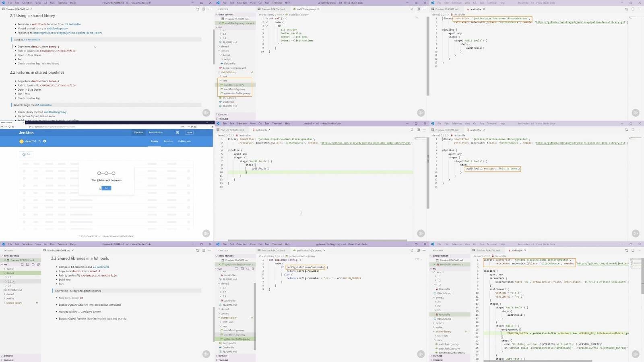644x362 pixels.
Task: Click New Folder icon in 2.3 Shared libraries window explorer
Action: click(x=27, y=265)
